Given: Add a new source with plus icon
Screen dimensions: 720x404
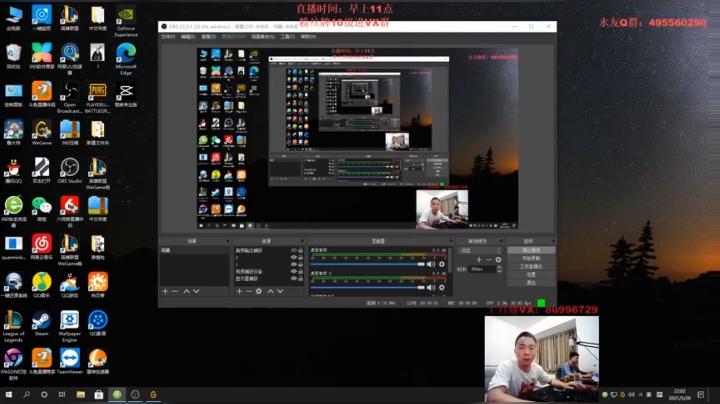Looking at the screenshot, I should tap(239, 291).
